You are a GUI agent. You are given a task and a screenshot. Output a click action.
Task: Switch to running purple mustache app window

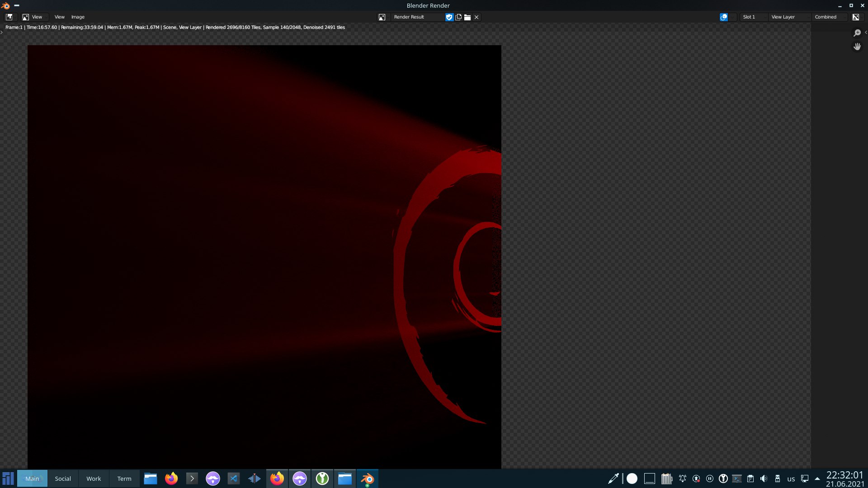(300, 479)
